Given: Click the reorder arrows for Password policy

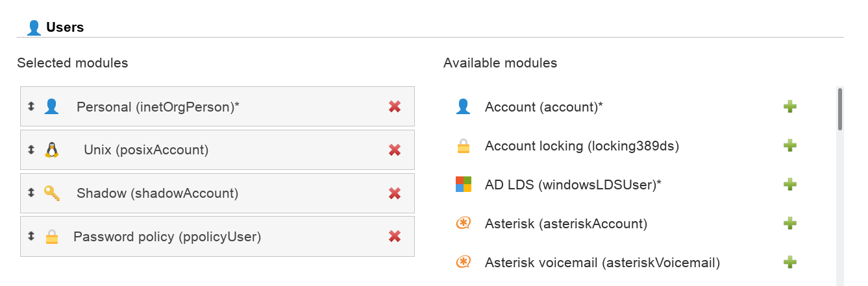Looking at the screenshot, I should (x=31, y=237).
